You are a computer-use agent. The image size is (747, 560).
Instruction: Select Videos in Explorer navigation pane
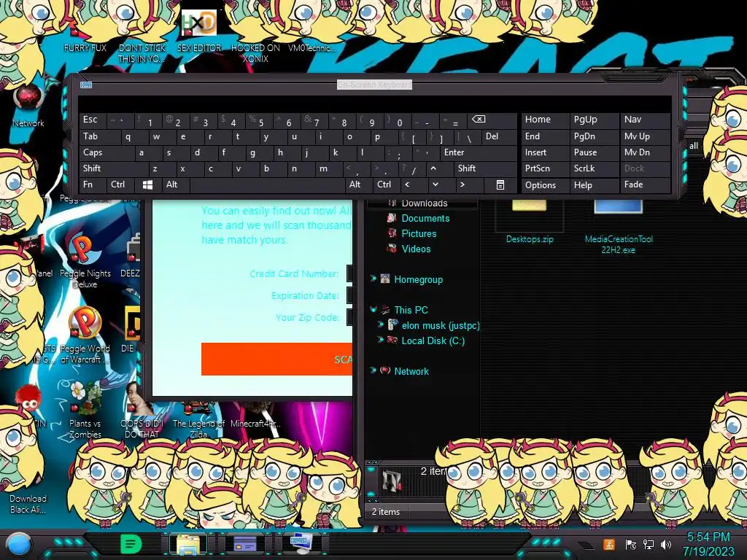coord(416,249)
